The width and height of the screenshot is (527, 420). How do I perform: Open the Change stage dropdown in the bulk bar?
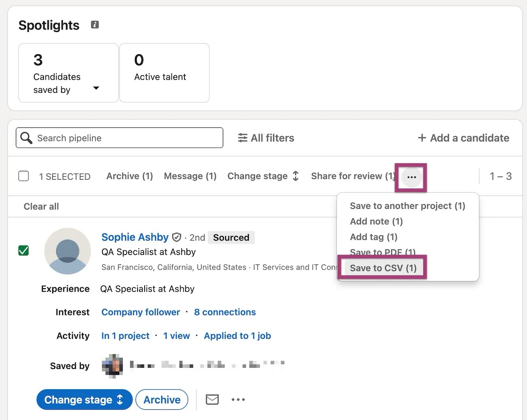(x=263, y=176)
